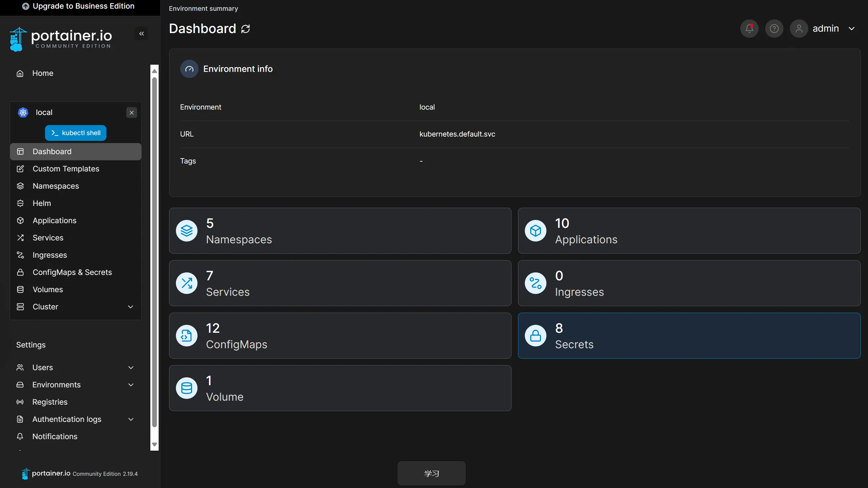
Task: Open the notifications bell icon
Action: (x=749, y=28)
